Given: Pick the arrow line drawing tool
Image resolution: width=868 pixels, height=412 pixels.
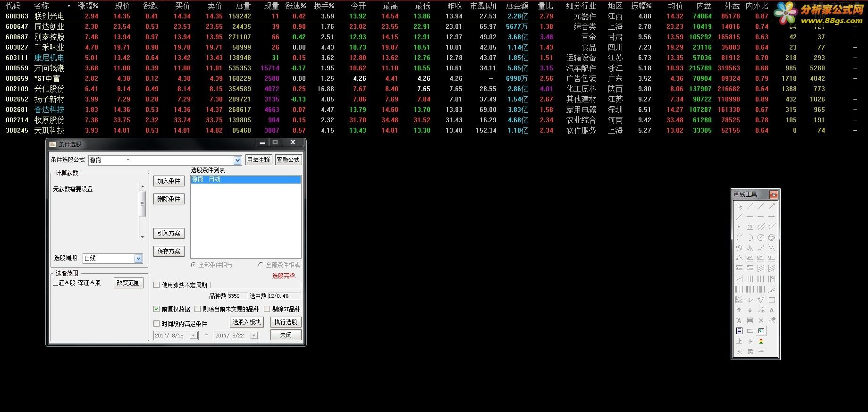Looking at the screenshot, I should pos(772,206).
